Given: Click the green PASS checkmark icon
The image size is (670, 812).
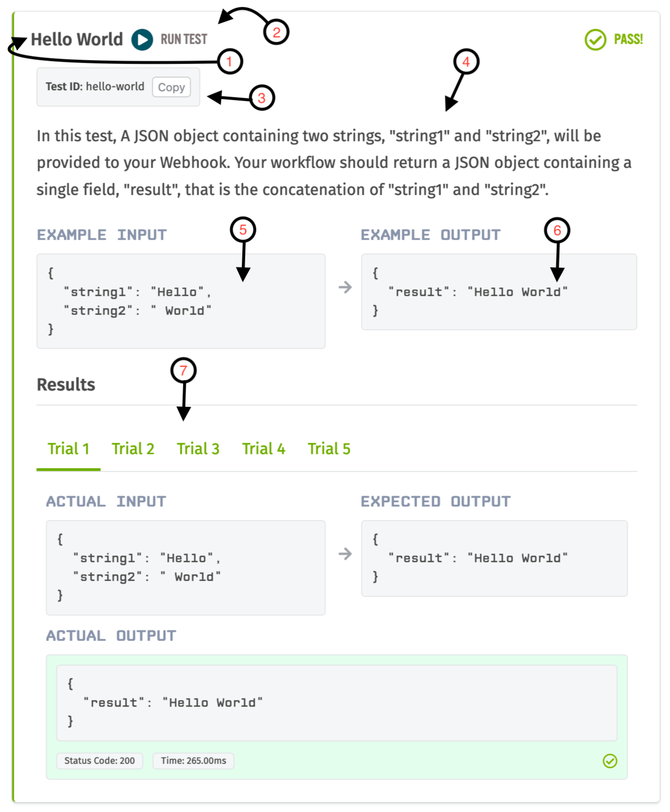Looking at the screenshot, I should (595, 40).
